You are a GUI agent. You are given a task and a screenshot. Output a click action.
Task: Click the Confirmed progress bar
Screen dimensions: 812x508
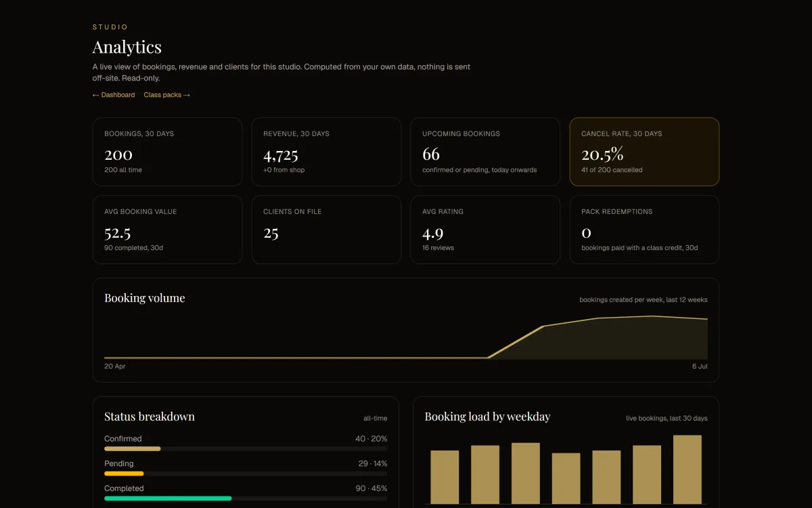tap(246, 448)
